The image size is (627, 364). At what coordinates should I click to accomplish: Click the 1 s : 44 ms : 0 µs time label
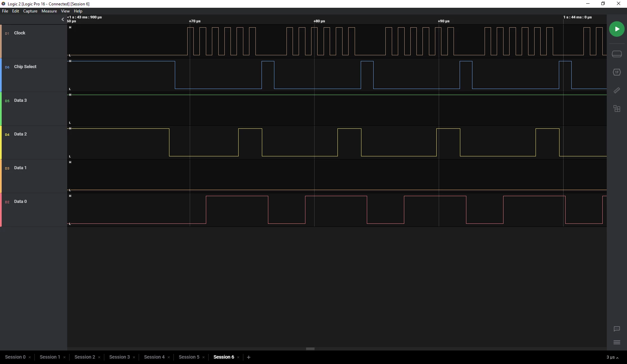(x=577, y=17)
